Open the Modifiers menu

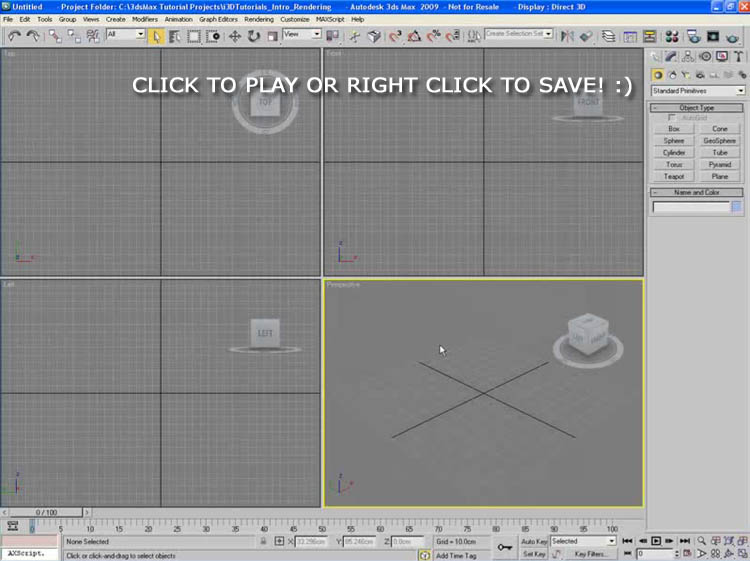pyautogui.click(x=145, y=19)
